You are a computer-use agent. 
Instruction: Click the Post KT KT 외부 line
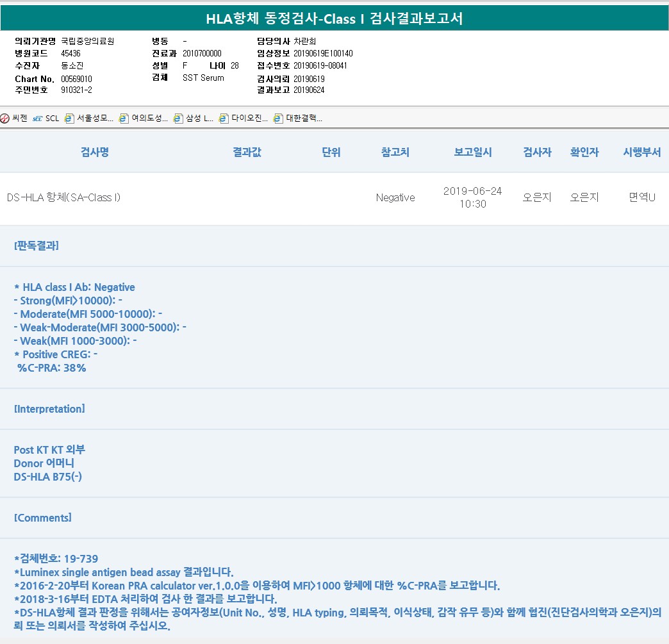click(x=49, y=450)
